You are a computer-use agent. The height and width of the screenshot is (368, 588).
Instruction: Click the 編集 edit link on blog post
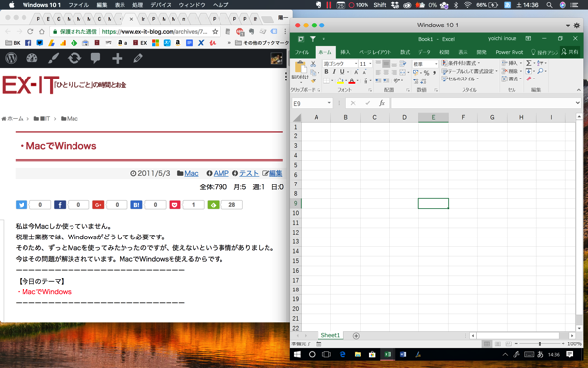pyautogui.click(x=275, y=173)
